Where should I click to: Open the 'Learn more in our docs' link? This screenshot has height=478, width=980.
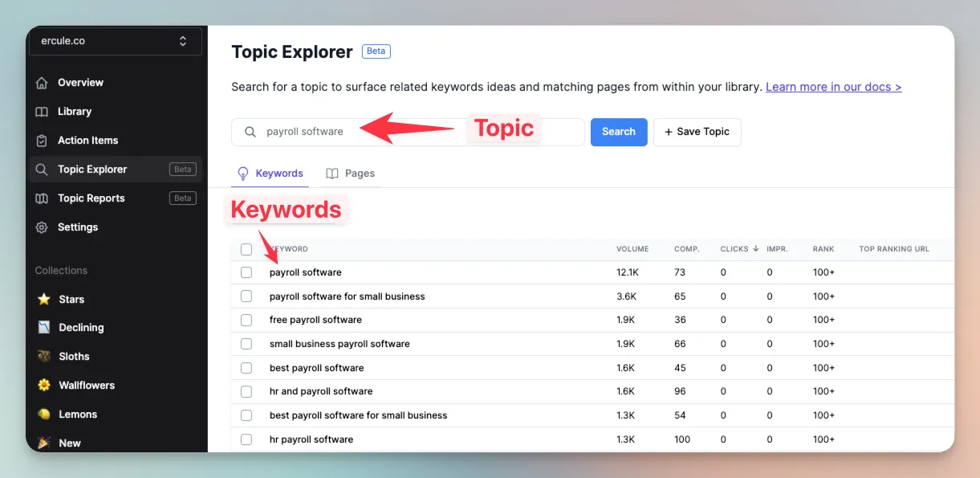(x=833, y=87)
